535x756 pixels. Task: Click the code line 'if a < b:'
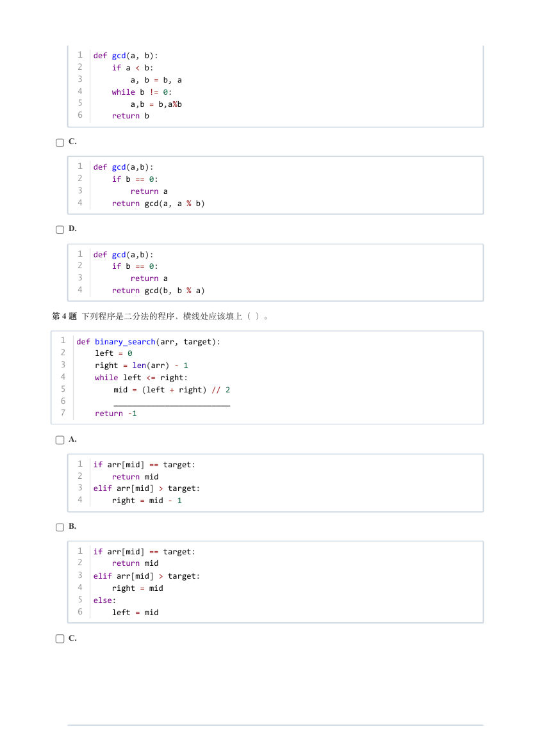[133, 68]
